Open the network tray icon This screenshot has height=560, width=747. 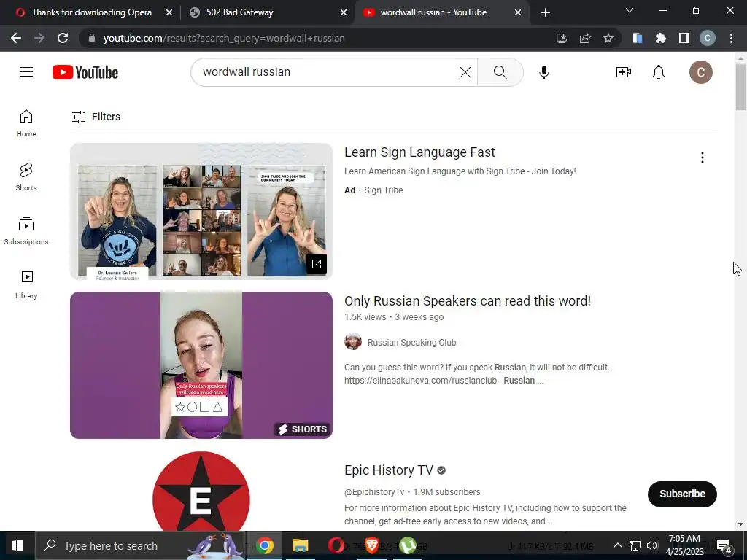coord(635,545)
